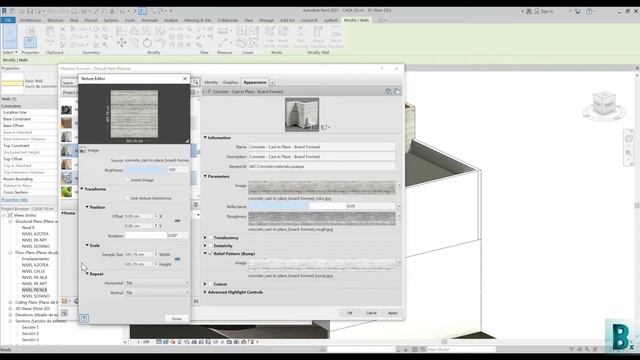Enable the Translucency checkbox
This screenshot has width=640, height=360.
click(x=210, y=238)
